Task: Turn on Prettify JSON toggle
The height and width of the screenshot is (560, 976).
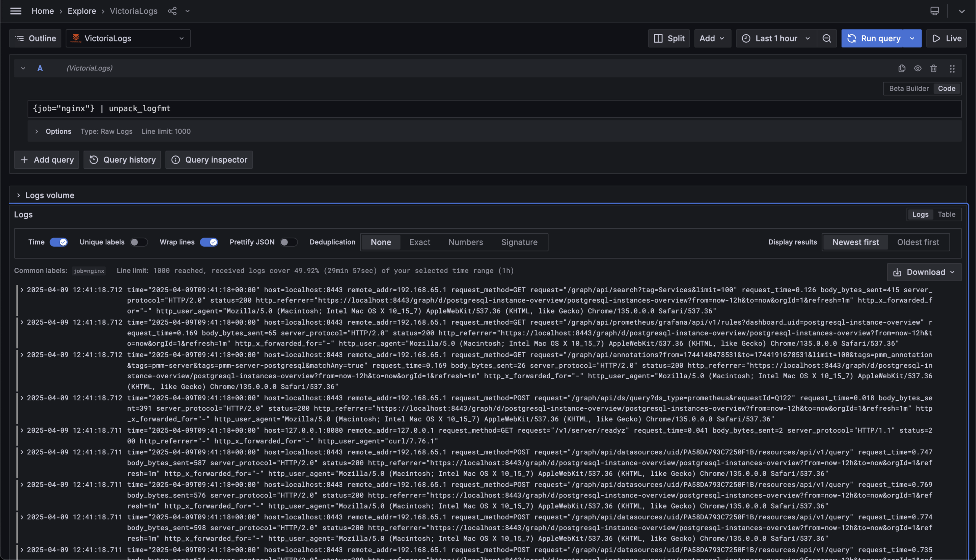Action: click(x=288, y=242)
